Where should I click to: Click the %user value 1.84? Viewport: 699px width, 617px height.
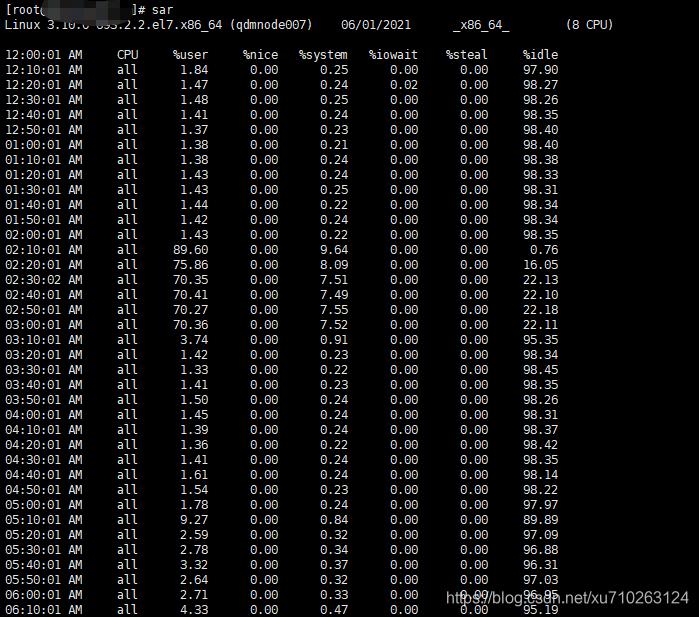(194, 70)
